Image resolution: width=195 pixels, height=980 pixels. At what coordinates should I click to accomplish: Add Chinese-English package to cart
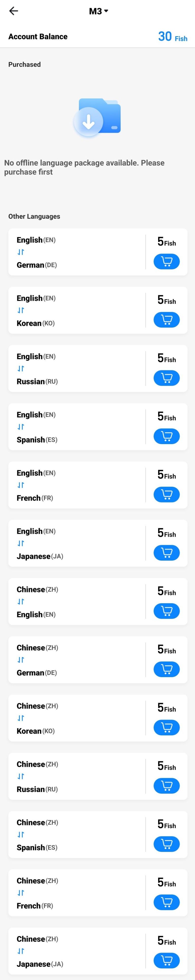pyautogui.click(x=167, y=611)
